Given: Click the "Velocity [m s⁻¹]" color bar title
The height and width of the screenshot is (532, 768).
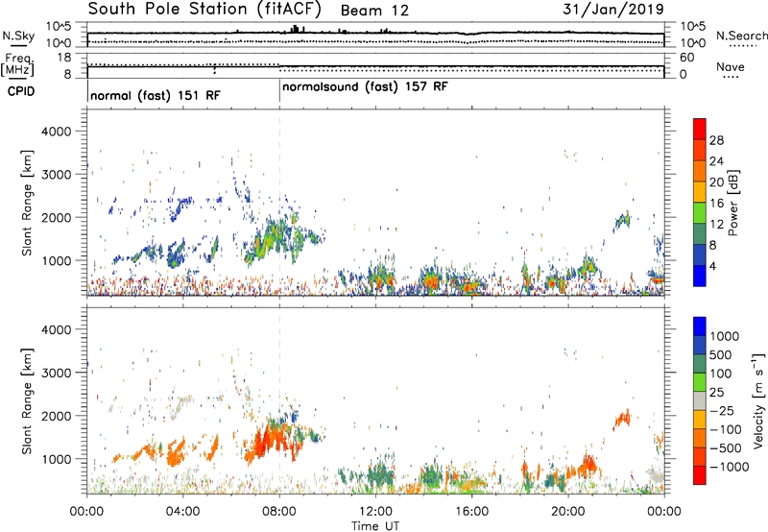Looking at the screenshot, I should pos(758,400).
